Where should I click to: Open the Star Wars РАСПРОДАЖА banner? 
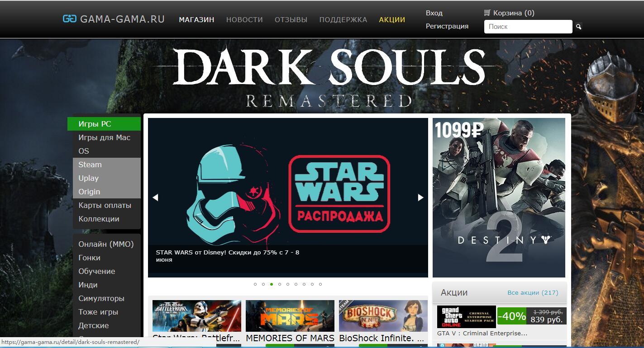tap(288, 198)
